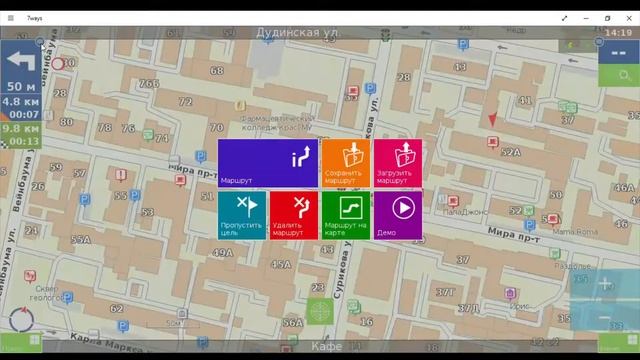Click the red no-entry sign near 30
Viewport: 640px width, 360px height.
tap(58, 64)
